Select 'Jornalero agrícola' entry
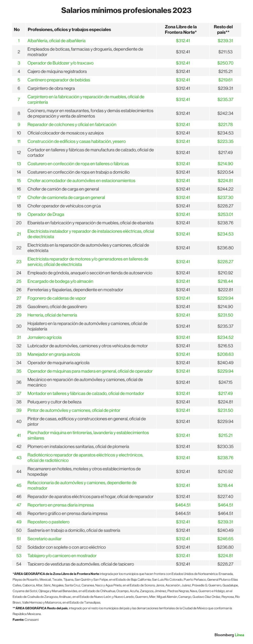The image size is (253, 644). coord(45,337)
